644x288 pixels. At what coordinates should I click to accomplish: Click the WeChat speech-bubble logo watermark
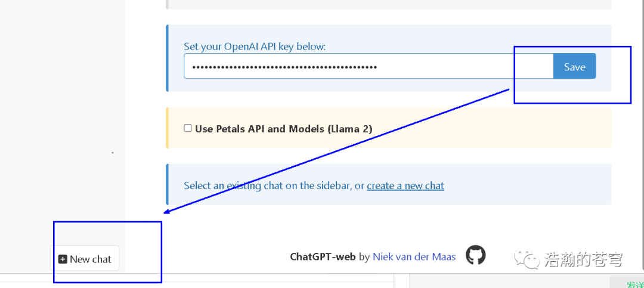(527, 259)
